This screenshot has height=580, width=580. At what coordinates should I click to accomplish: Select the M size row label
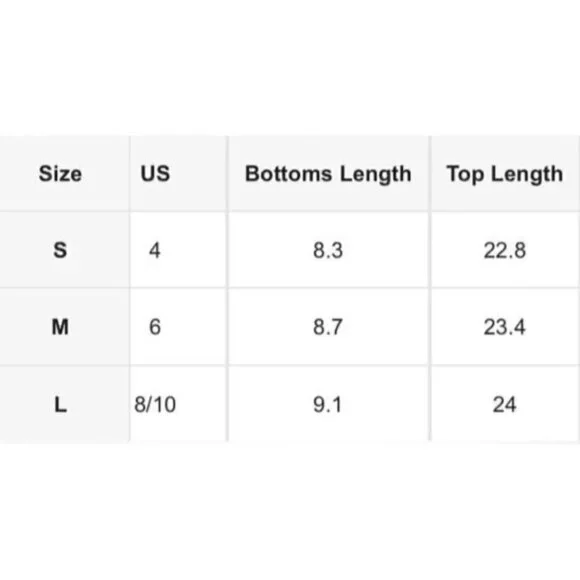coord(60,327)
